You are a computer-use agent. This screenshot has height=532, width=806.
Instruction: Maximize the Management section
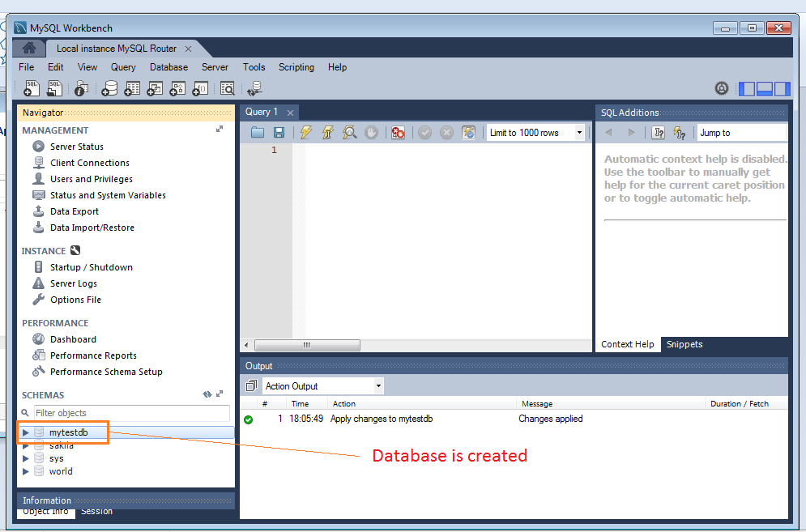220,129
